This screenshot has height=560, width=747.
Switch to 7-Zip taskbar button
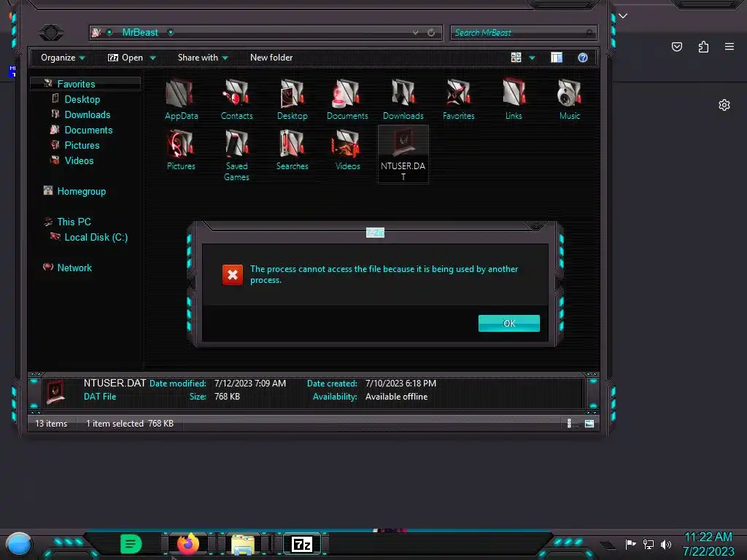pos(301,544)
